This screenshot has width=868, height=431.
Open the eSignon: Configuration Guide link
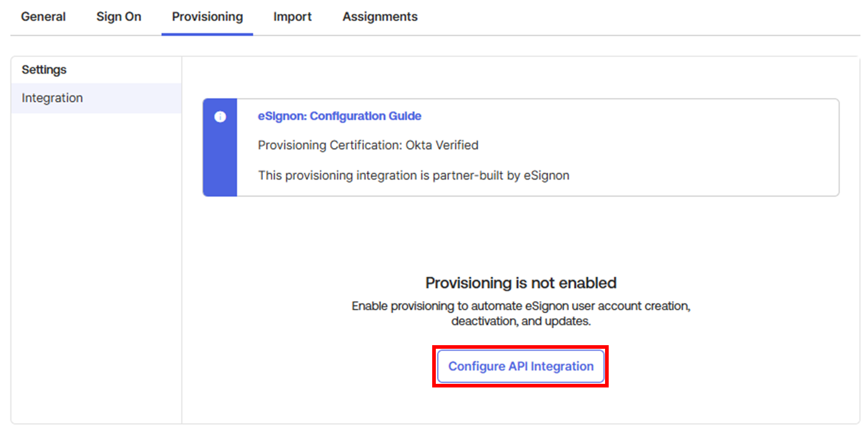[x=340, y=116]
